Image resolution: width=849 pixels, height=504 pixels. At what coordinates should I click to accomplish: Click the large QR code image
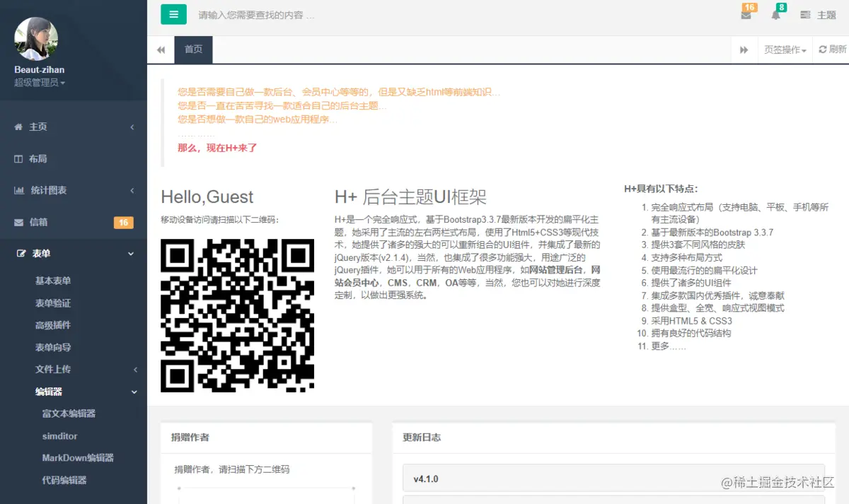click(238, 315)
